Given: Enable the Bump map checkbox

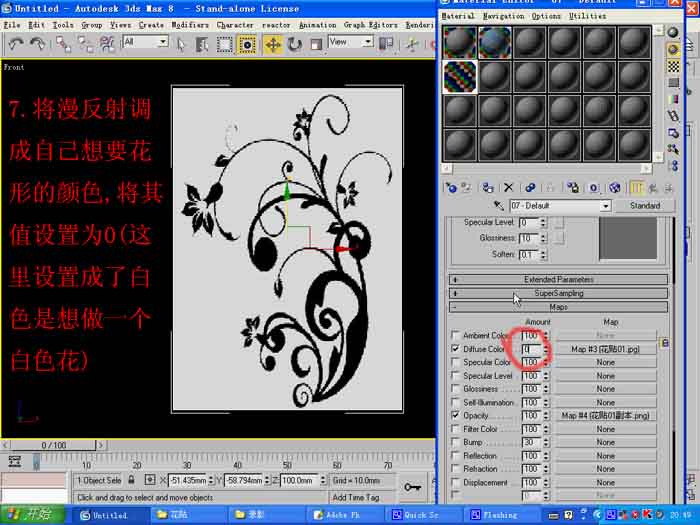Looking at the screenshot, I should tap(455, 442).
